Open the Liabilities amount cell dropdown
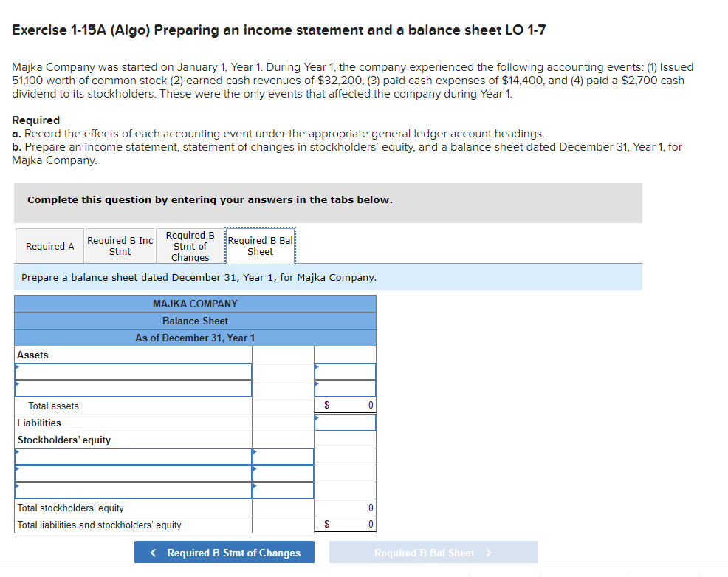This screenshot has width=728, height=577. [x=345, y=422]
